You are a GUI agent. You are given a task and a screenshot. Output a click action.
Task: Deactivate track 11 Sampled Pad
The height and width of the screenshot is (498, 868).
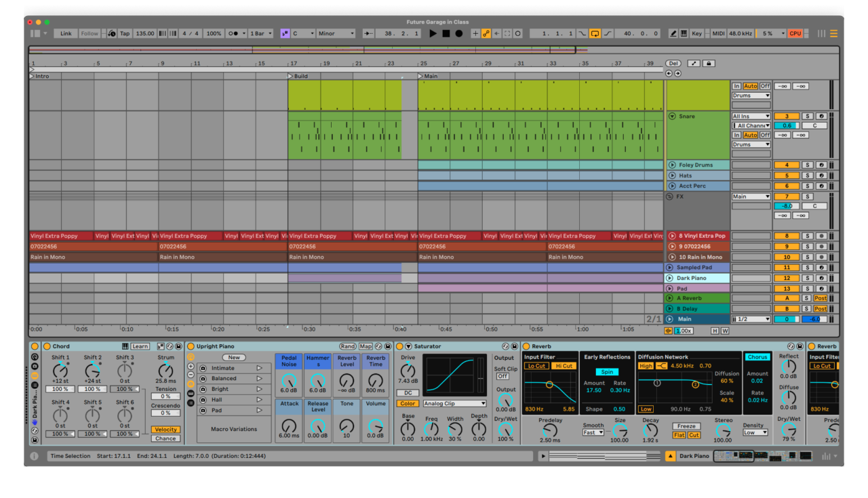(x=787, y=268)
